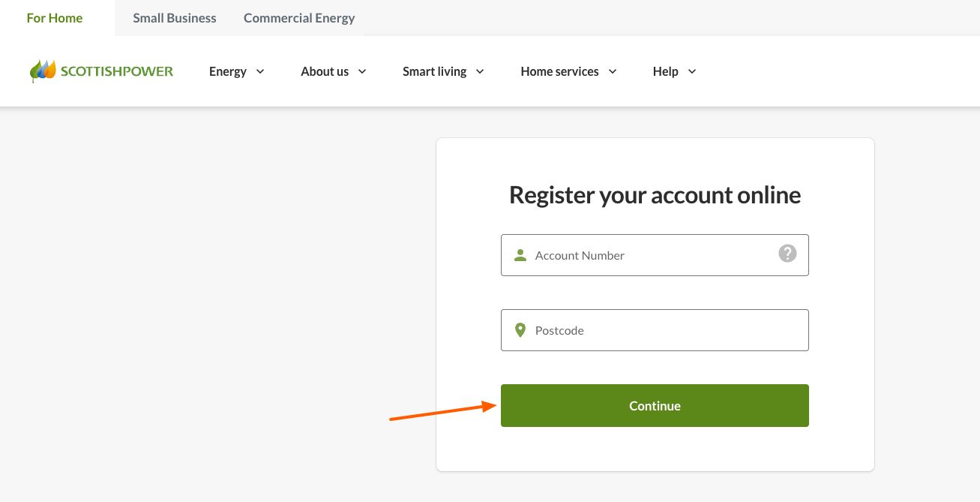The width and height of the screenshot is (980, 502).
Task: Switch to the Small Business tab
Action: (174, 17)
